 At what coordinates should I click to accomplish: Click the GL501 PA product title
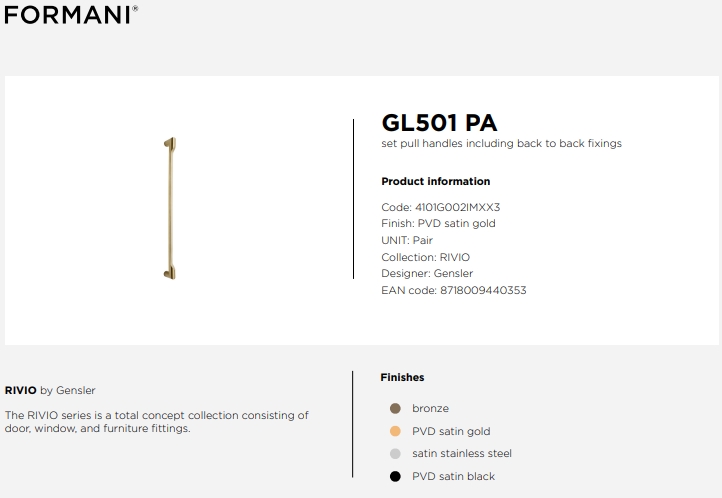(439, 123)
